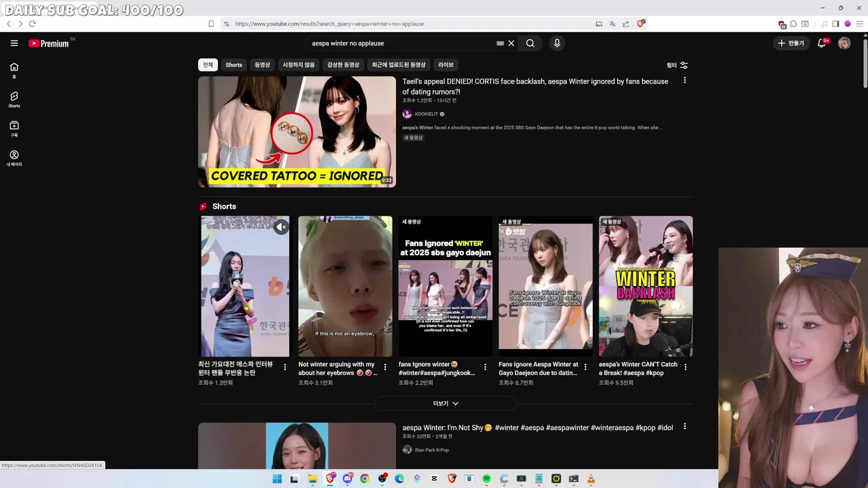The width and height of the screenshot is (868, 488).
Task: Click the translate page icon in the address bar
Action: coord(612,24)
